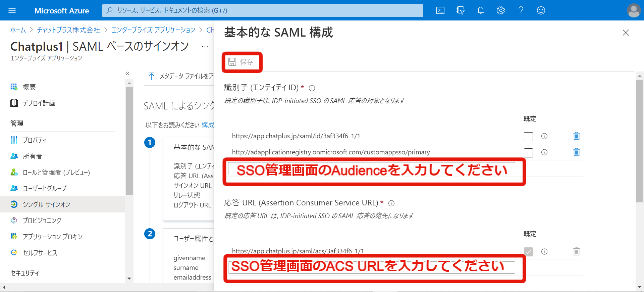The image size is (644, 292).
Task: Set adapplicationregistry identifier as default
Action: pyautogui.click(x=528, y=153)
